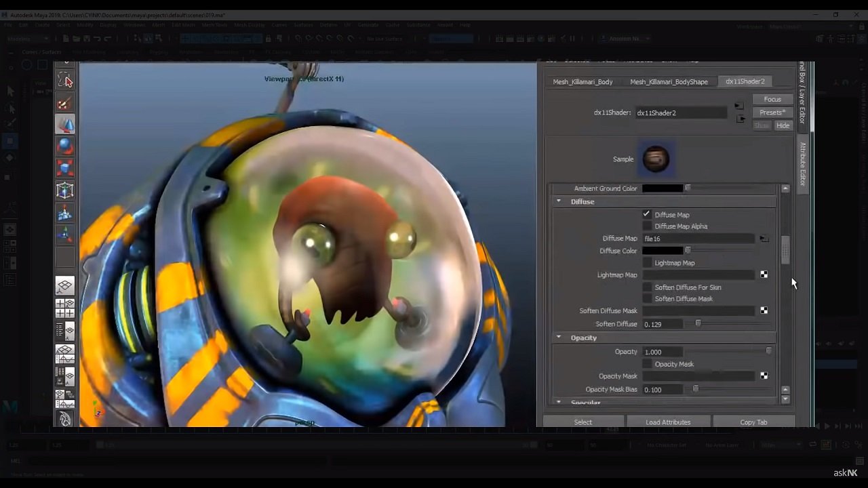This screenshot has width=868, height=488.
Task: Uncheck the Diffuse Map checkbox
Action: 647,214
